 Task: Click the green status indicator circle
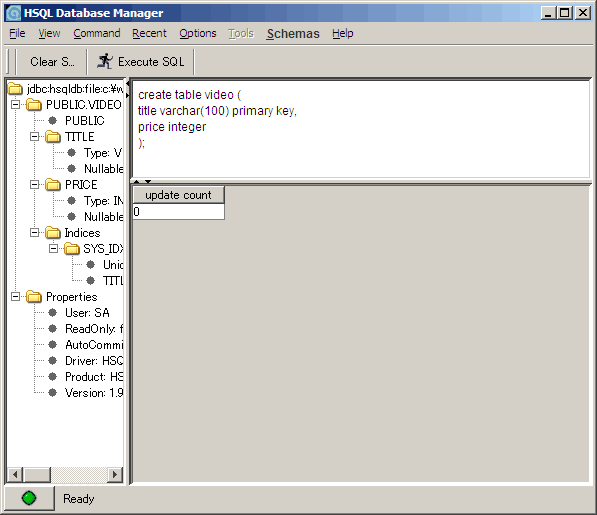point(29,498)
